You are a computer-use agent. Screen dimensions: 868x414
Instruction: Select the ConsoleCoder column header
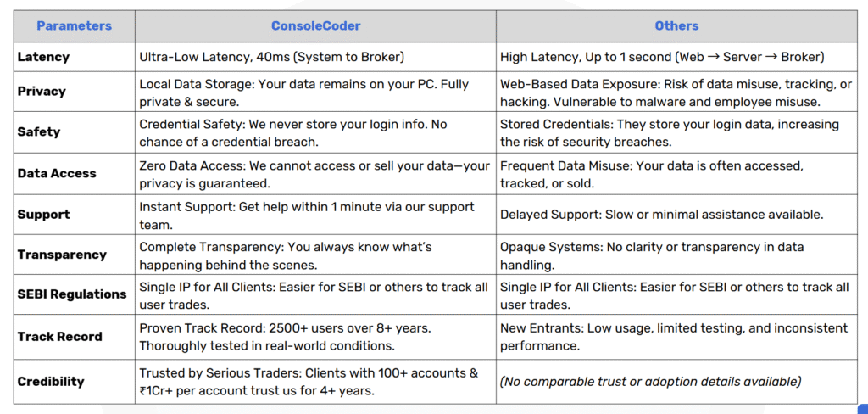pyautogui.click(x=315, y=25)
